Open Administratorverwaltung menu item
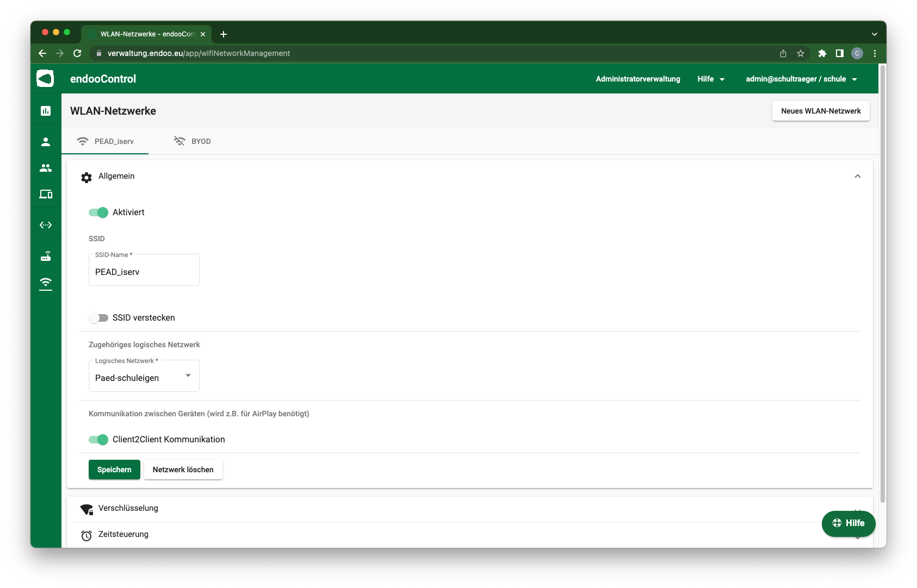Screen dimensions: 917x588 (x=638, y=79)
